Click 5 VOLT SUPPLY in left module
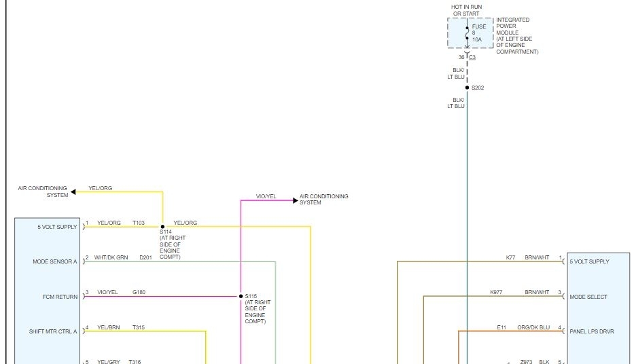634x364 pixels. 57,227
